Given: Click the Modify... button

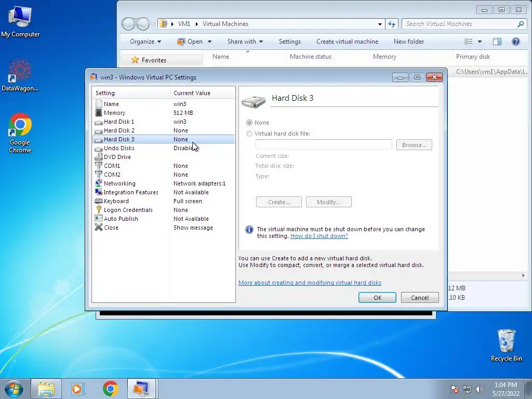Looking at the screenshot, I should (x=328, y=202).
